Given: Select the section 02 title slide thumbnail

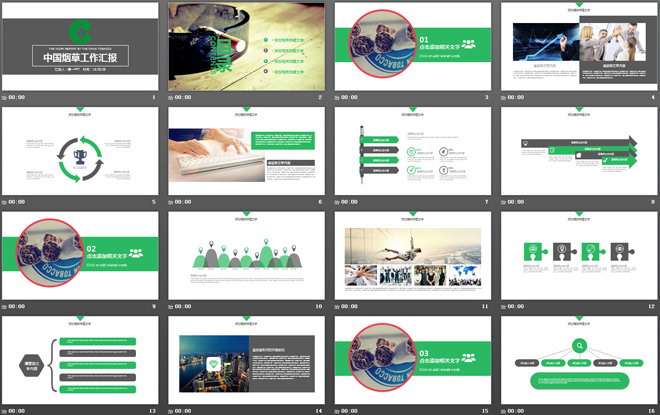Looking at the screenshot, I should [x=80, y=254].
